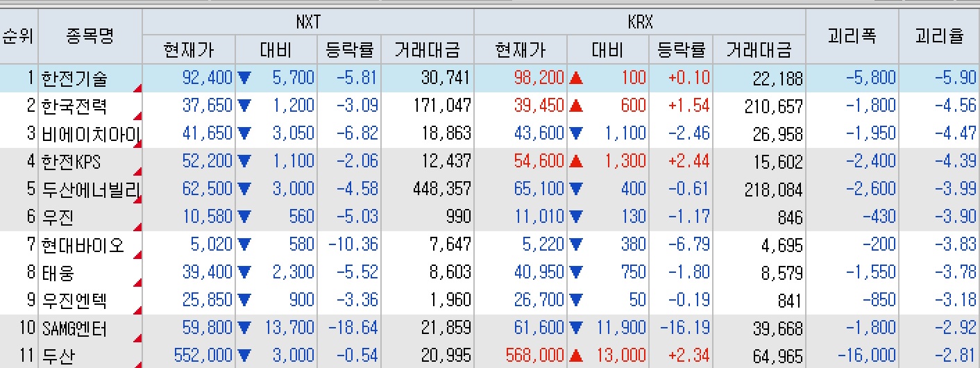This screenshot has width=980, height=368.
Task: Click the NXT group header
Action: coord(308,23)
